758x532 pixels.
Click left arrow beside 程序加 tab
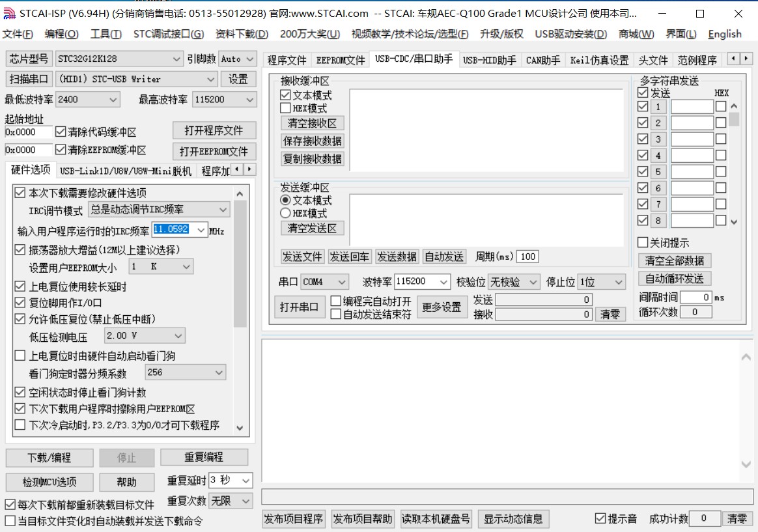pyautogui.click(x=237, y=169)
